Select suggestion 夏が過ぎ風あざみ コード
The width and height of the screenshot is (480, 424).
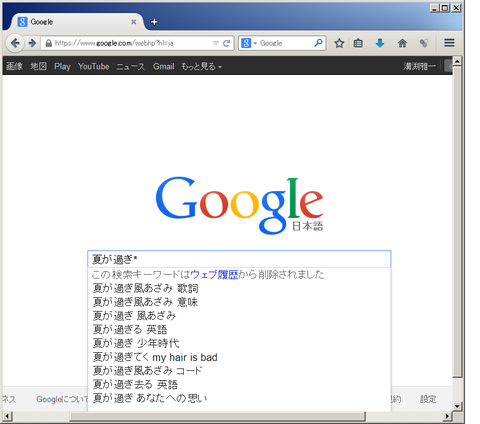pyautogui.click(x=239, y=371)
